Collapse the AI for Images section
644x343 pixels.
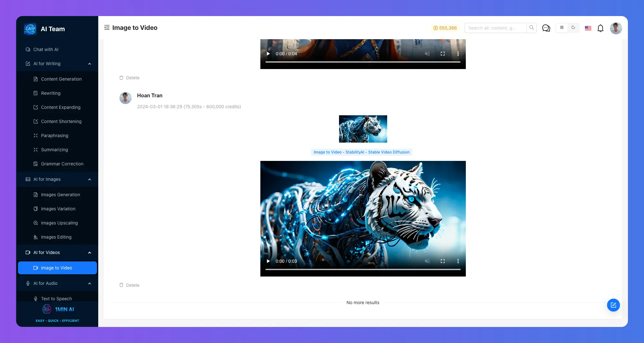(x=90, y=179)
